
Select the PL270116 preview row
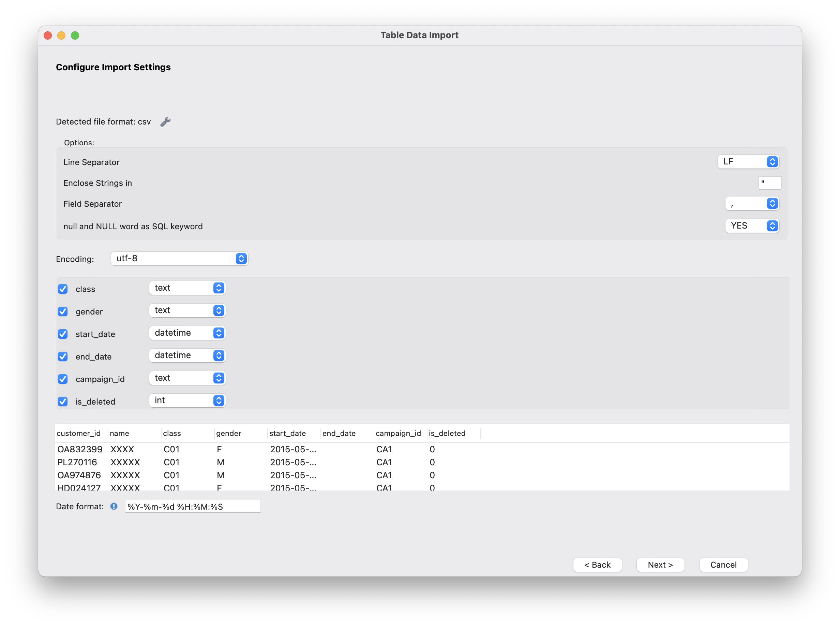point(422,462)
